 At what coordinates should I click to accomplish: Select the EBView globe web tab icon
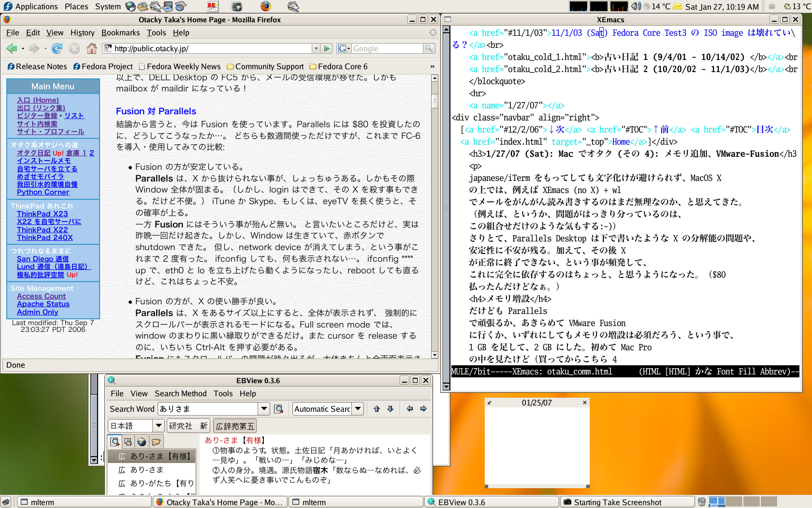click(142, 441)
